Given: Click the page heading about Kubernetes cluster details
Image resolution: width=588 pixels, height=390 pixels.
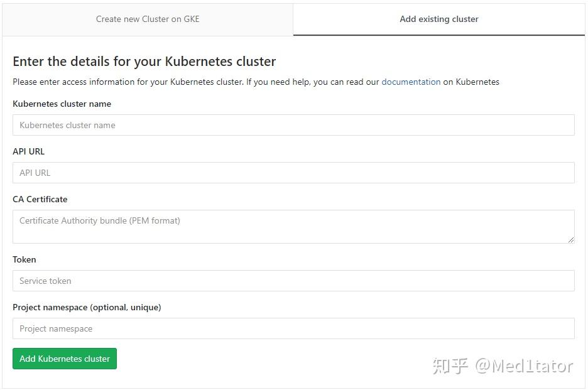Looking at the screenshot, I should [x=144, y=61].
